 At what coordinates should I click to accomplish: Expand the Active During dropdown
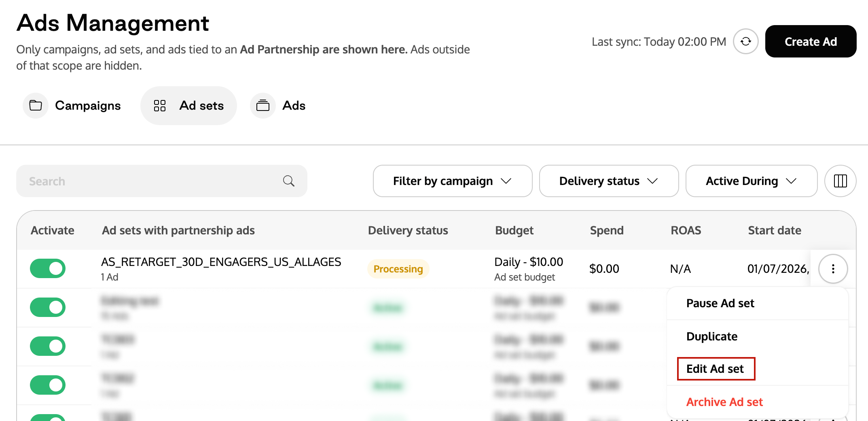(752, 181)
